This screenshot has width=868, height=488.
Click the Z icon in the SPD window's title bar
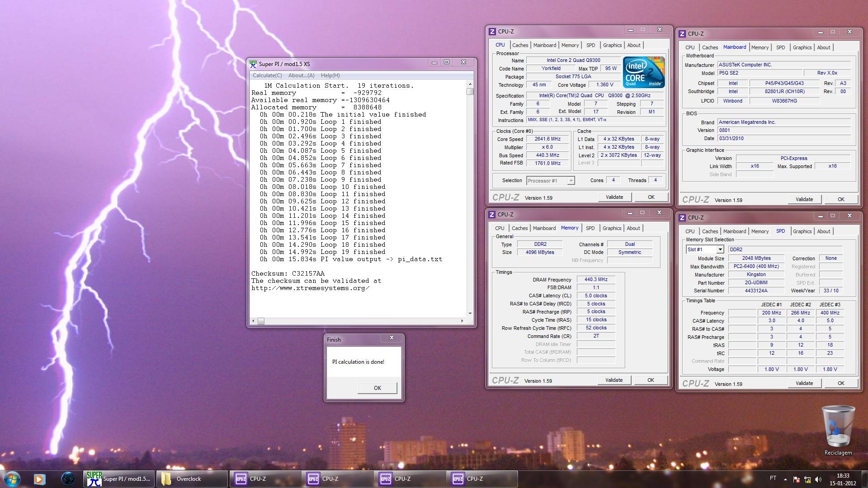pos(682,218)
